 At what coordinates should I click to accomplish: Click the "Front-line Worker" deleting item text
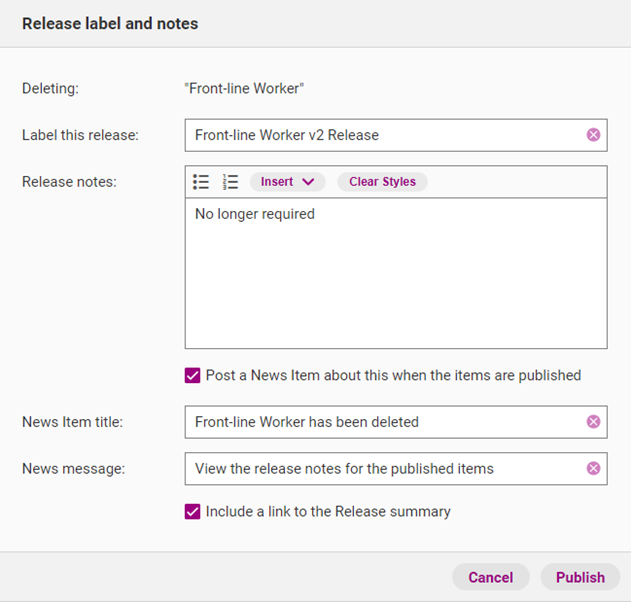tap(244, 89)
